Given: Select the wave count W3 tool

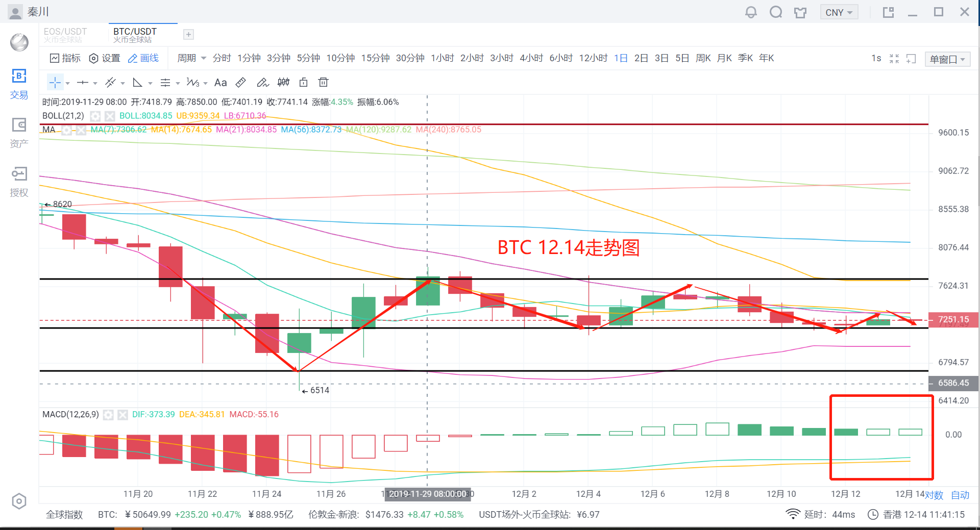Looking at the screenshot, I should click(x=193, y=82).
